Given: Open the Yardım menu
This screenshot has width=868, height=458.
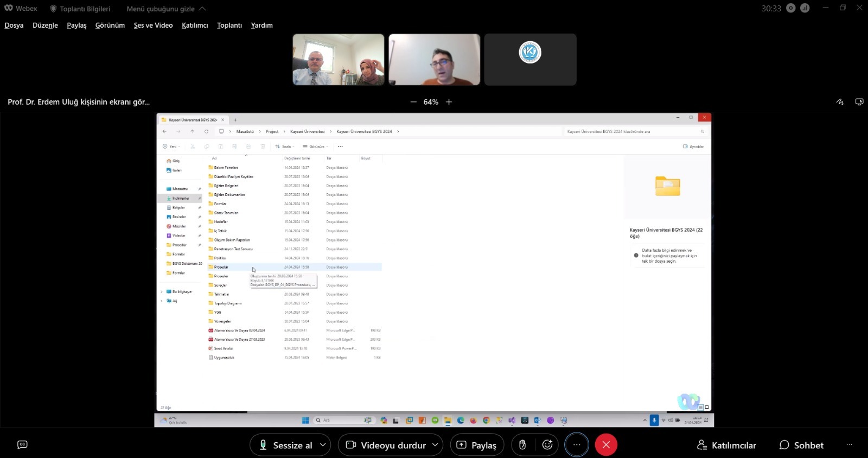Looking at the screenshot, I should 262,25.
